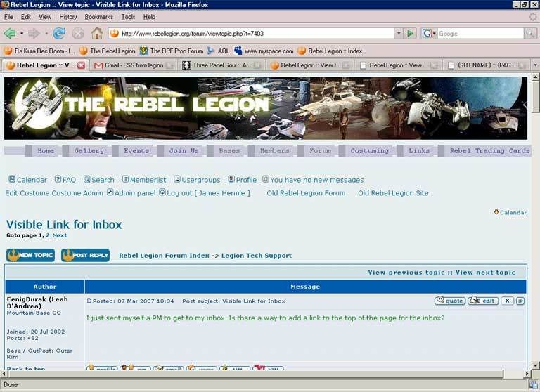The width and height of the screenshot is (540, 392).
Task: Click the Forward arrow button
Action: 34,34
